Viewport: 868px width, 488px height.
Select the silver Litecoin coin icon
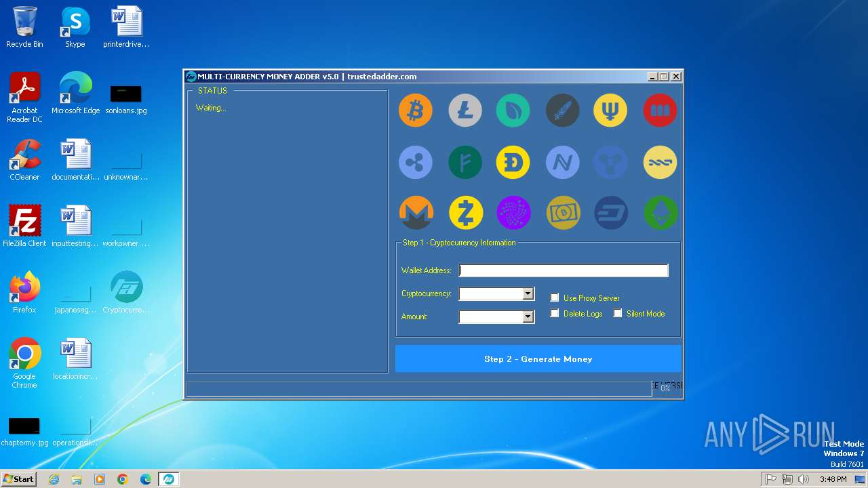[x=465, y=110]
